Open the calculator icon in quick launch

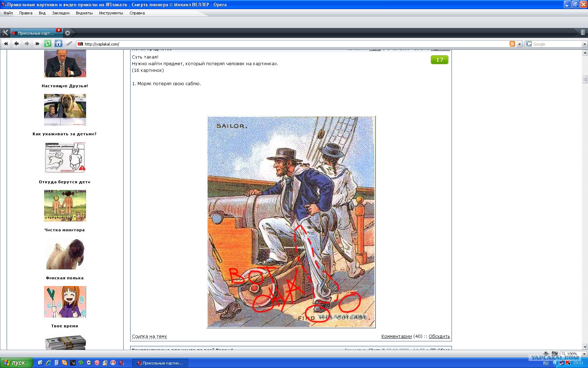tap(57, 363)
